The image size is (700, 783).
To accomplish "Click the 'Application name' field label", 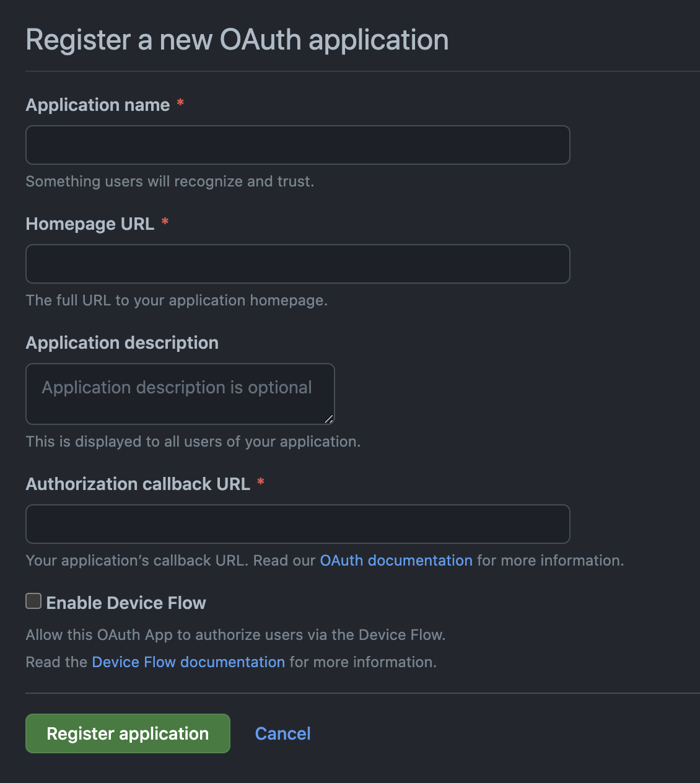I will [x=98, y=105].
